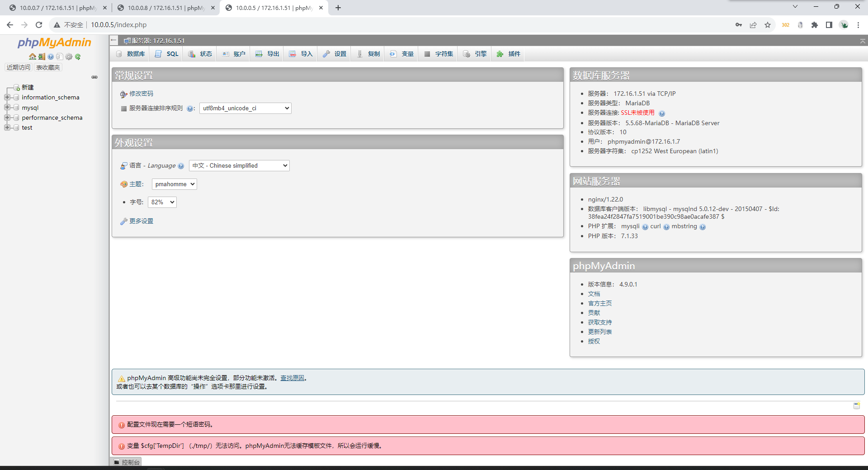Click help icon next to 服务器连接排序规则
Viewport: 868px width, 470px height.
tap(190, 108)
